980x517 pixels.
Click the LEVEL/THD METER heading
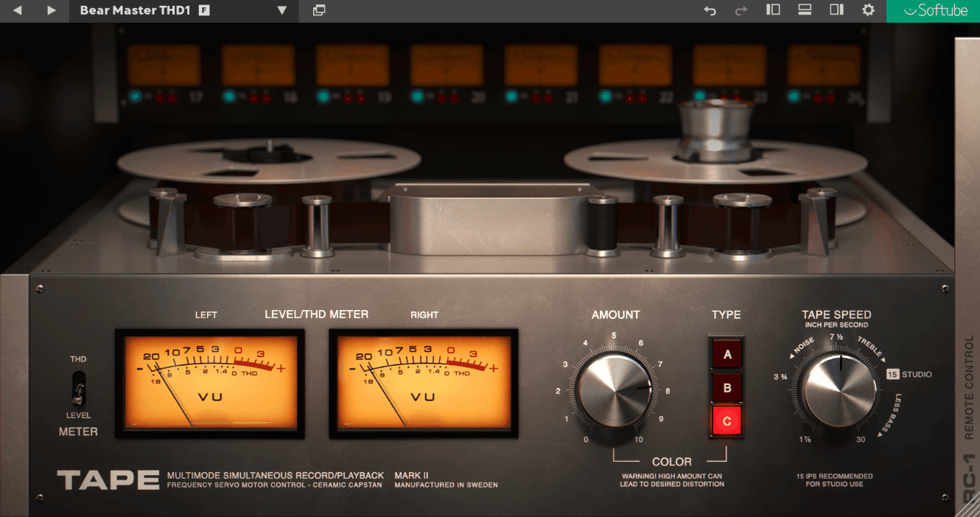[316, 314]
